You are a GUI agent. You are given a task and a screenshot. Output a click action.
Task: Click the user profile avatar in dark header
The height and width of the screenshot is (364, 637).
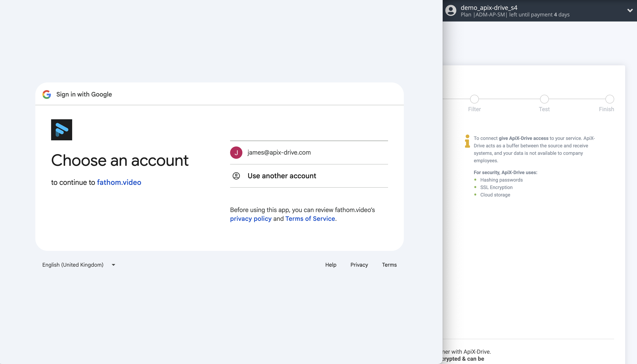(451, 11)
